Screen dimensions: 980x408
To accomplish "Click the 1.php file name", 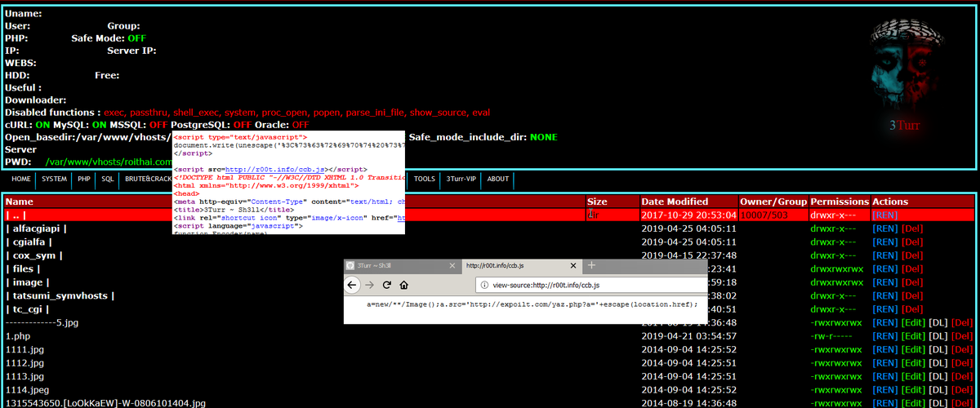I will tap(17, 335).
